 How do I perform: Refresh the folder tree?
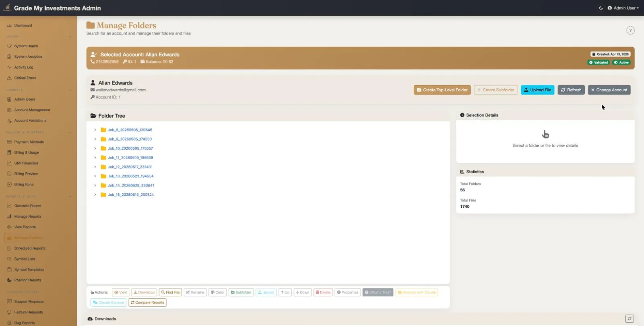571,90
